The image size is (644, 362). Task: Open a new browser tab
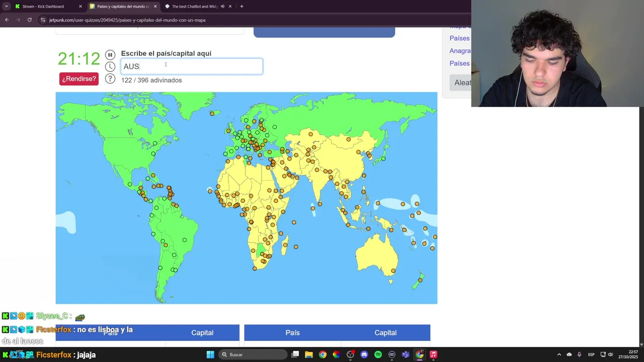pyautogui.click(x=242, y=7)
